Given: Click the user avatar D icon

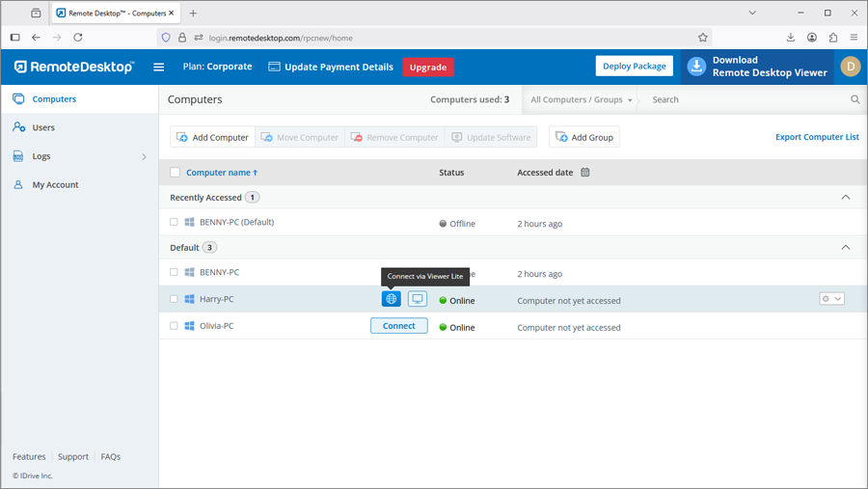Looking at the screenshot, I should pyautogui.click(x=850, y=67).
